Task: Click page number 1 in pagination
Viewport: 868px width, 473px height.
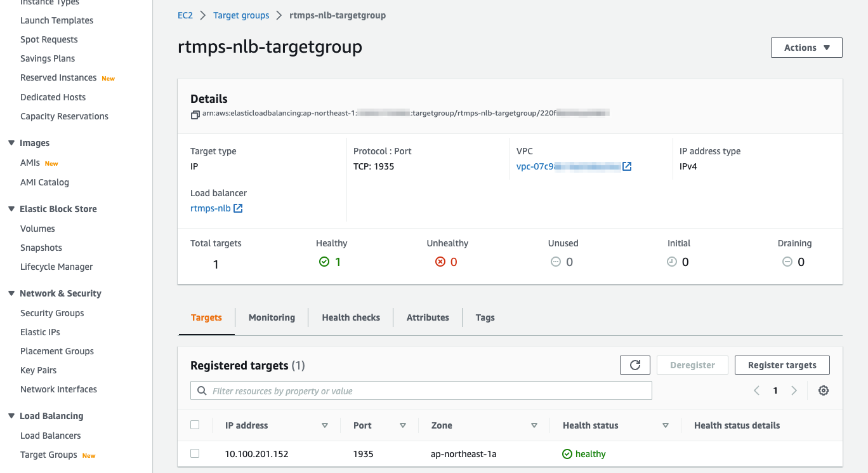Action: pyautogui.click(x=775, y=390)
